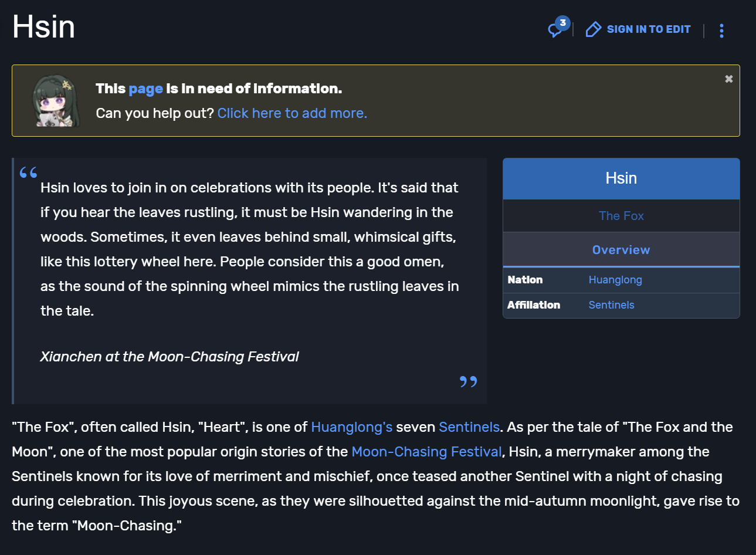Select the Overview section header in infobox
756x555 pixels.
(621, 250)
